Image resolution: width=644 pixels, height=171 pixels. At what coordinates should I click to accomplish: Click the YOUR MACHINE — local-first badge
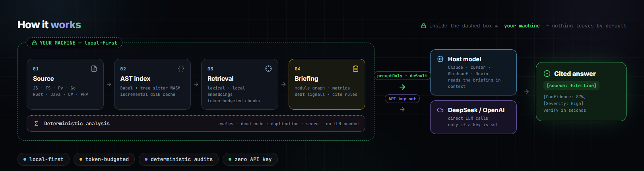point(75,43)
